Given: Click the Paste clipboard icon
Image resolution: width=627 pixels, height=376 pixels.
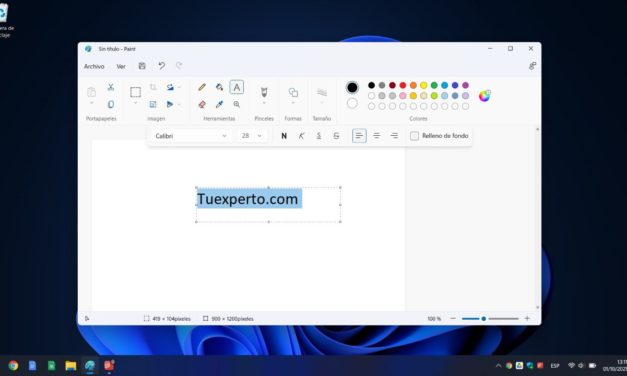Looking at the screenshot, I should coord(91,92).
